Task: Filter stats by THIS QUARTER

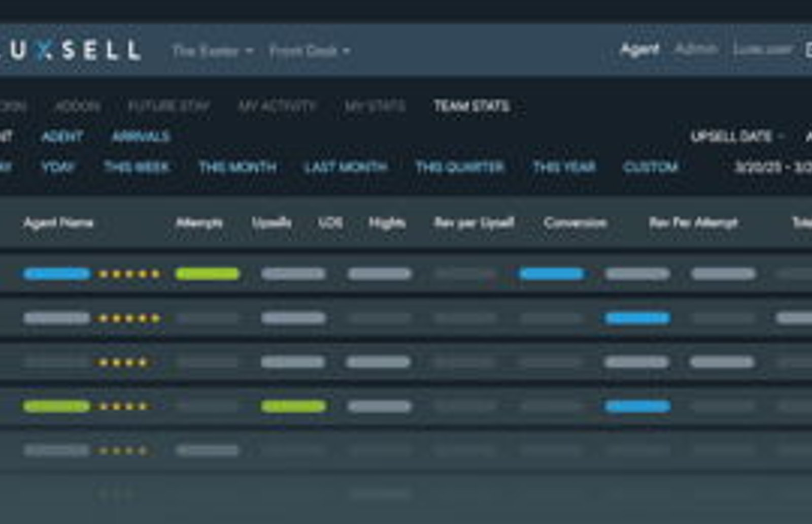Action: click(460, 167)
